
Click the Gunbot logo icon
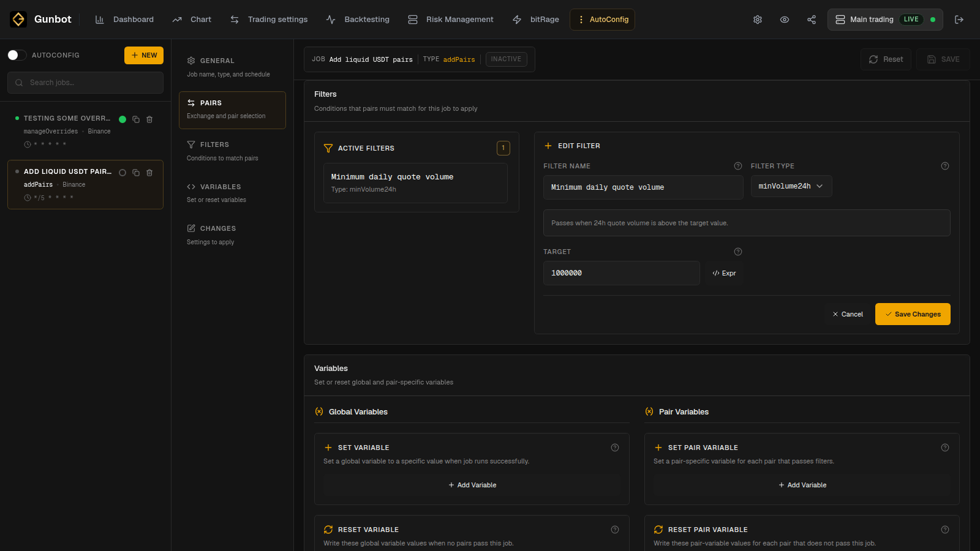(x=18, y=20)
